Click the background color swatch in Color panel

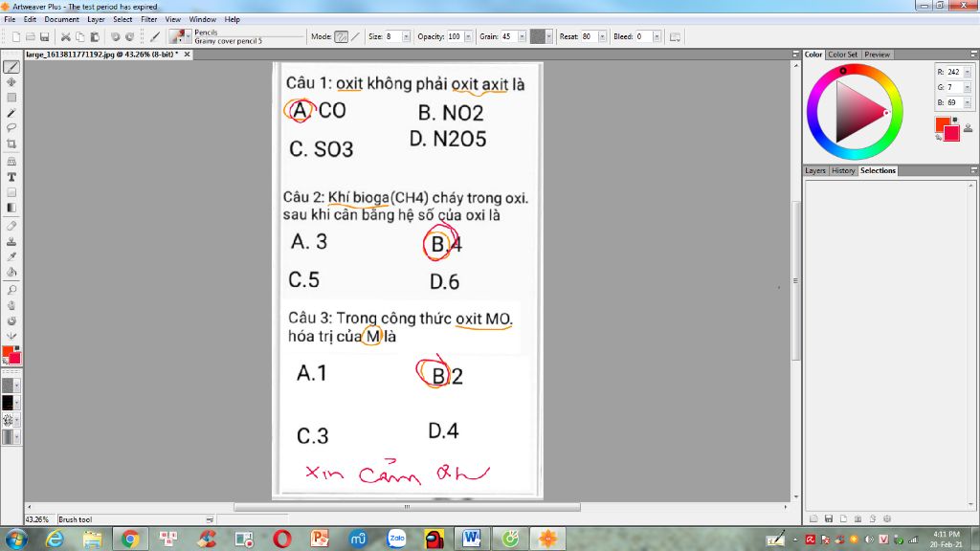tap(954, 135)
